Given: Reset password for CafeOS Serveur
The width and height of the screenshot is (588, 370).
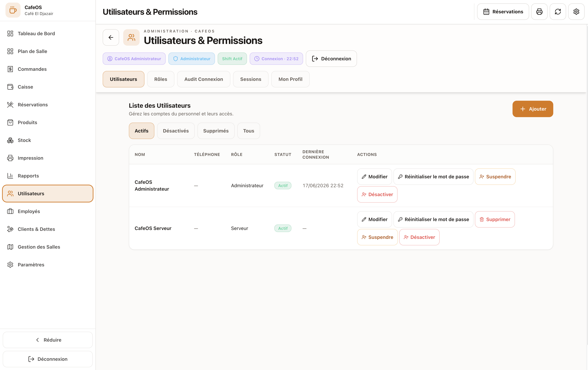Looking at the screenshot, I should pos(433,220).
